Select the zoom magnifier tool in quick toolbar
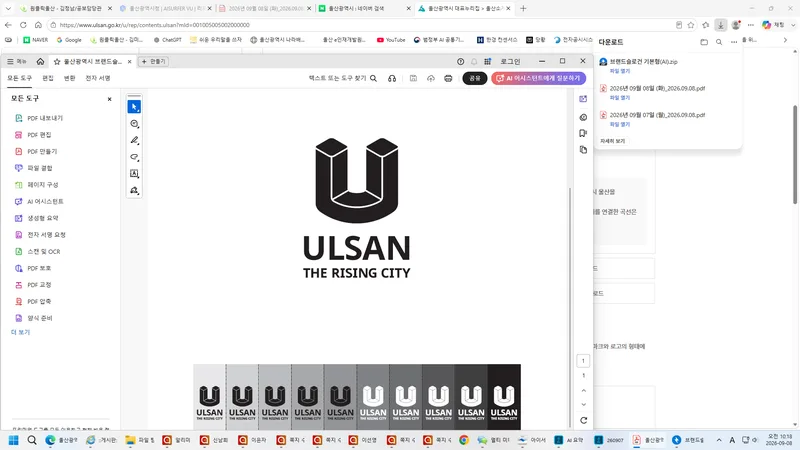This screenshot has height=450, width=800. (x=134, y=123)
